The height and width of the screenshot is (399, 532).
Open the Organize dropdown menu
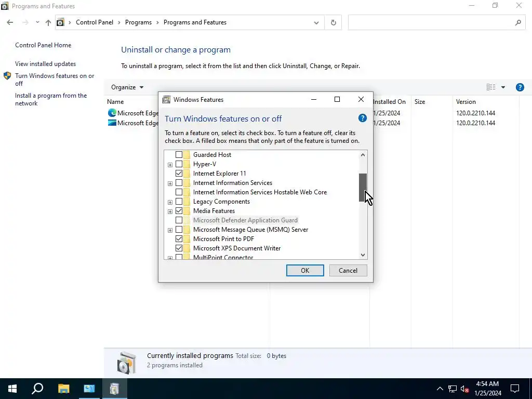[127, 87]
